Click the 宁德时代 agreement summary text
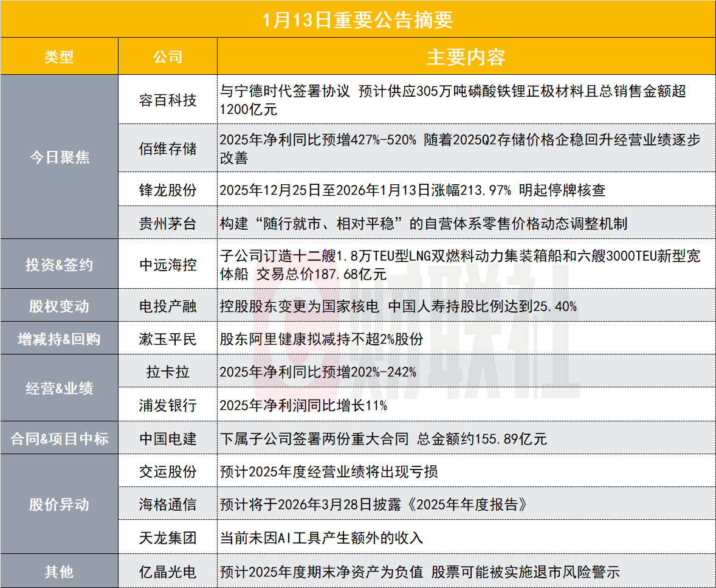716x588 pixels. (x=453, y=100)
